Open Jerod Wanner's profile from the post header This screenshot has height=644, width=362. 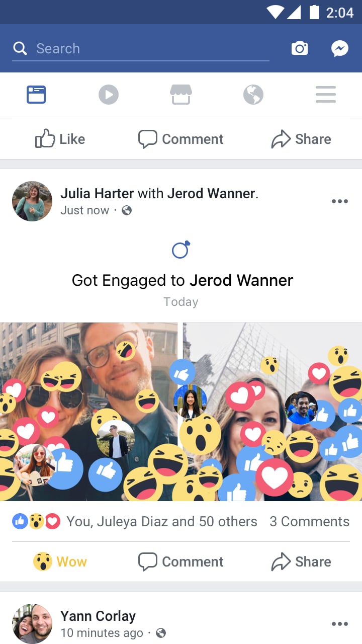pos(211,193)
